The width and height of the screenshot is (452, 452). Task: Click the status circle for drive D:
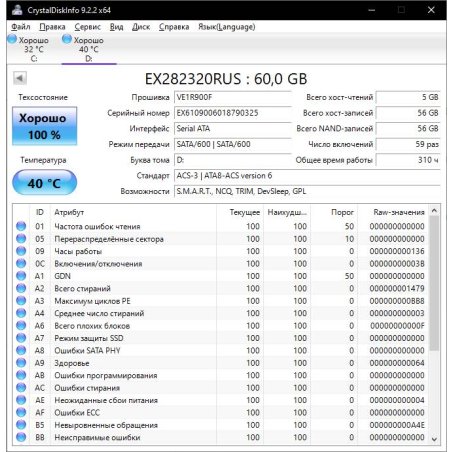(67, 39)
